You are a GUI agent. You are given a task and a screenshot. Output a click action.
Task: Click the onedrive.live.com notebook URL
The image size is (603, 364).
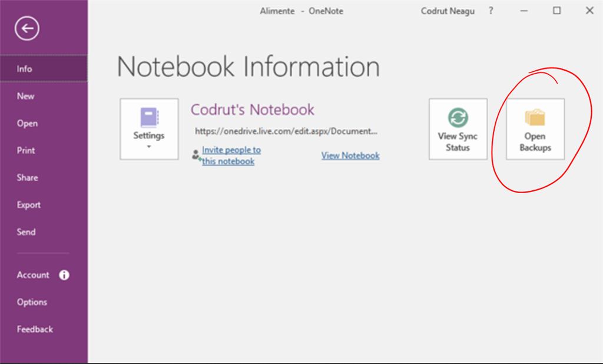click(286, 131)
